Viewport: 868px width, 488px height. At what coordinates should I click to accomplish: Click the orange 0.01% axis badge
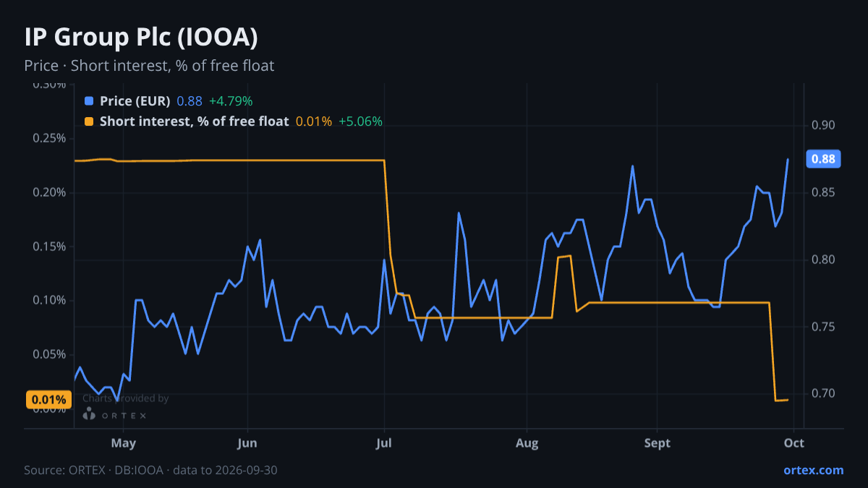coord(49,400)
